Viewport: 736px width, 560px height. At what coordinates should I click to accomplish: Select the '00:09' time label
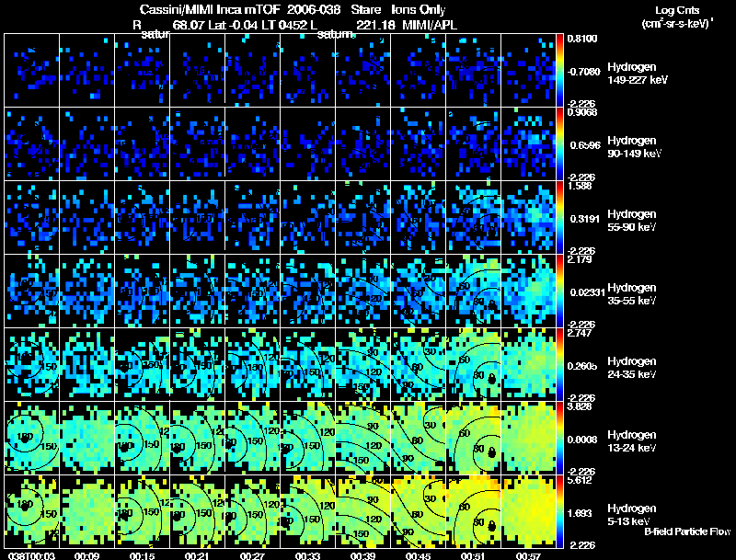pyautogui.click(x=86, y=555)
